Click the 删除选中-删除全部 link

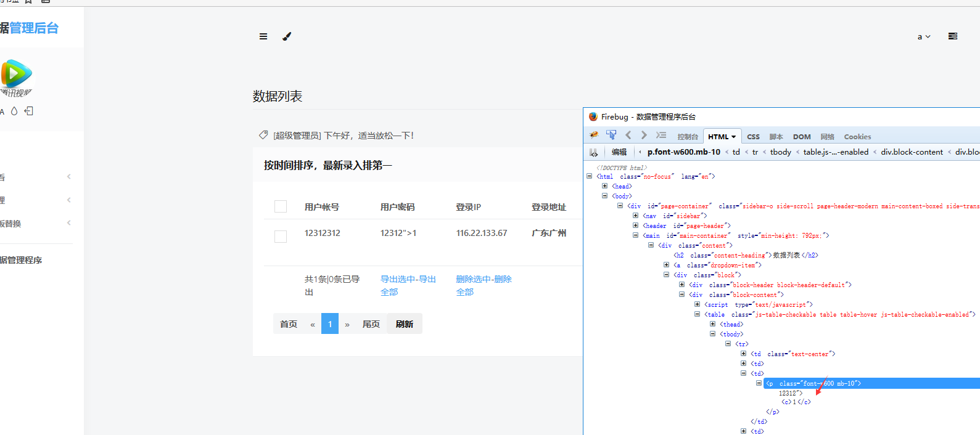[x=484, y=285]
